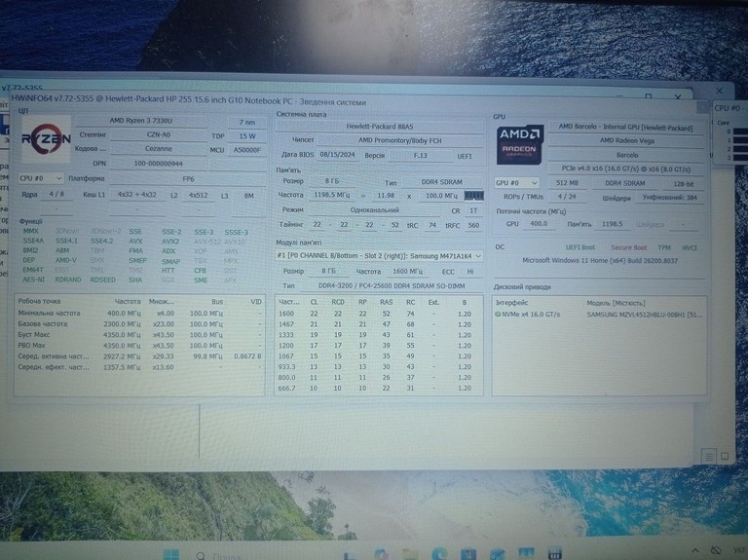The width and height of the screenshot is (748, 560).
Task: Click the 666.7 row in timings table
Action: [x=379, y=389]
